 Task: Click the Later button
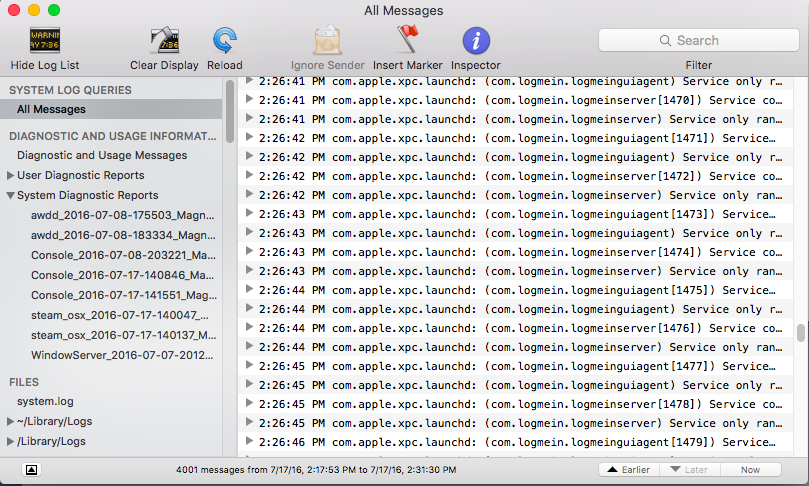click(689, 469)
